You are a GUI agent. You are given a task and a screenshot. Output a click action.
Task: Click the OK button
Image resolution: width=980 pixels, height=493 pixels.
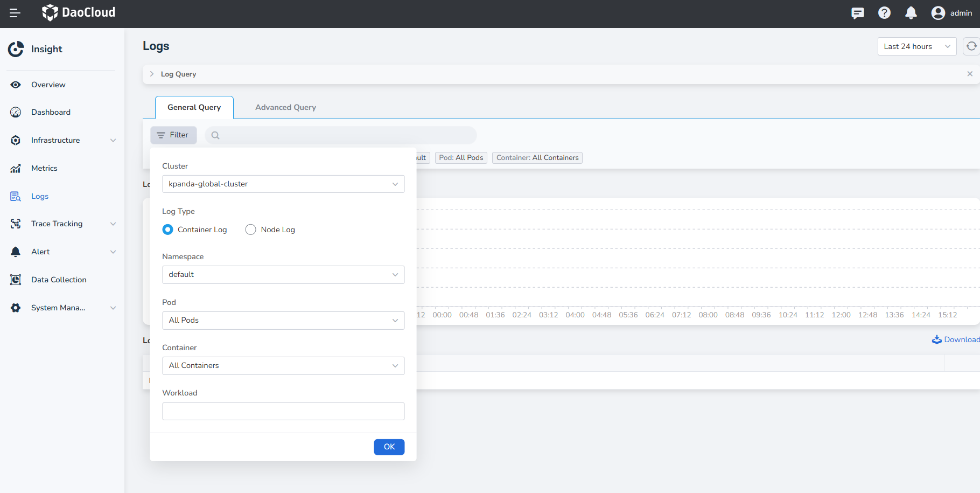click(389, 447)
